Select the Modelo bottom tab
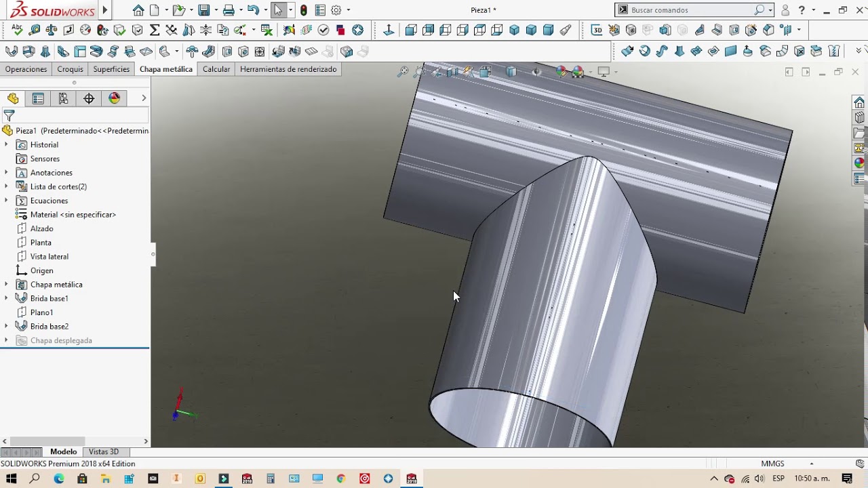The height and width of the screenshot is (488, 868). (64, 452)
